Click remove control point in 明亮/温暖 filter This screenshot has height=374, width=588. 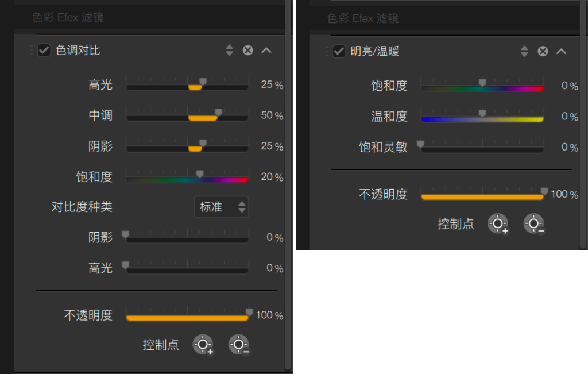click(533, 223)
